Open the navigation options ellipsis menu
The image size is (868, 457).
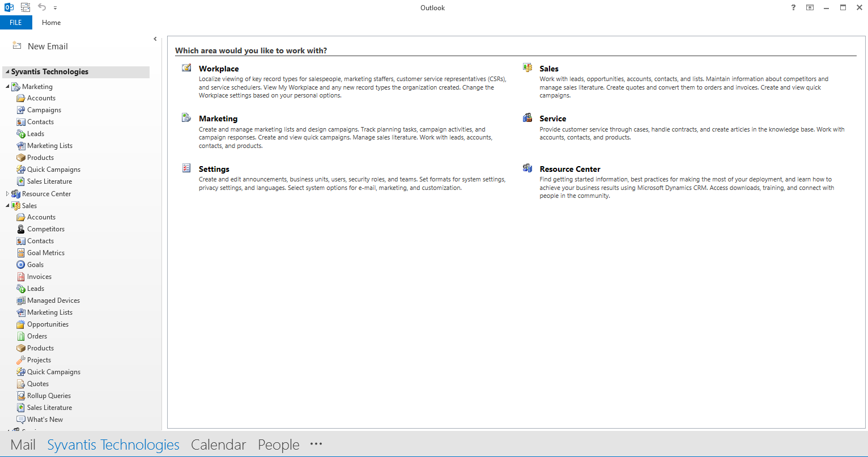point(316,444)
